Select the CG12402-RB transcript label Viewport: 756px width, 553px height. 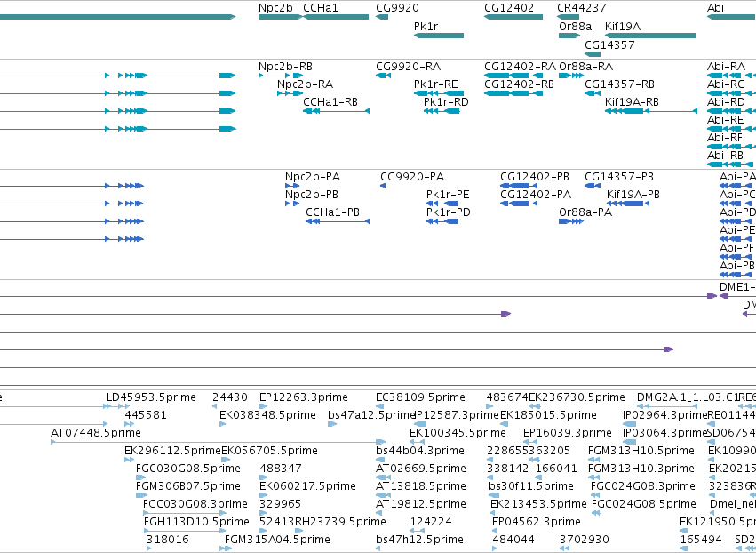(x=520, y=84)
